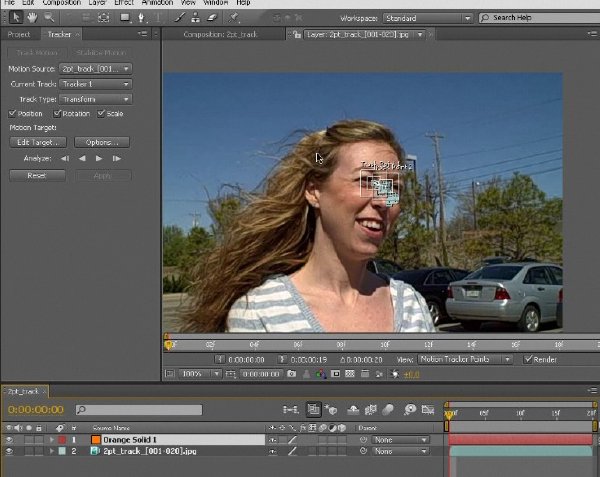Enable Frame Blending icon in timeline
Image resolution: width=600 pixels, height=477 pixels.
coord(370,410)
